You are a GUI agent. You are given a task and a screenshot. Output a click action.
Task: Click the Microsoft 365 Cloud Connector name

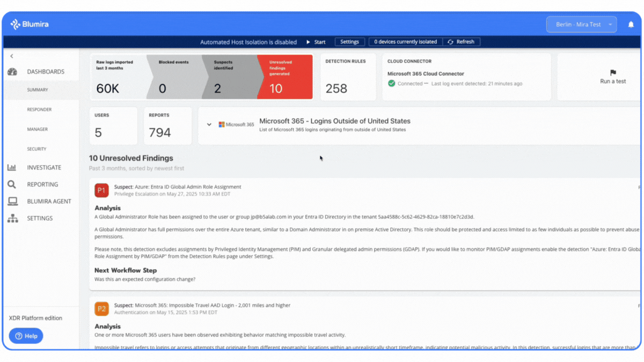click(x=426, y=74)
